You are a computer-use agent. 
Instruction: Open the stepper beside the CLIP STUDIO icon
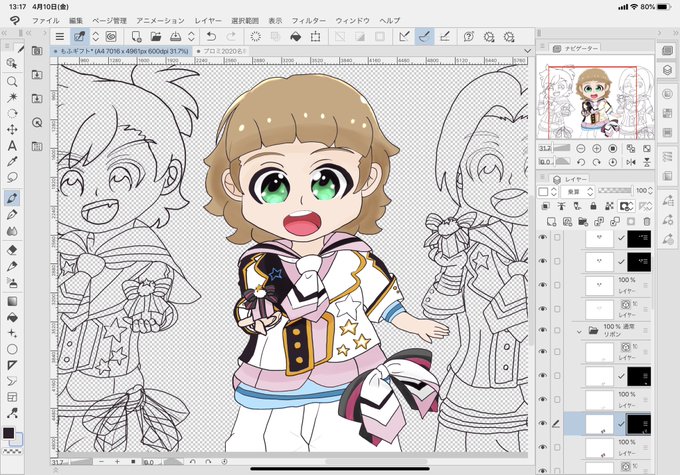point(96,37)
